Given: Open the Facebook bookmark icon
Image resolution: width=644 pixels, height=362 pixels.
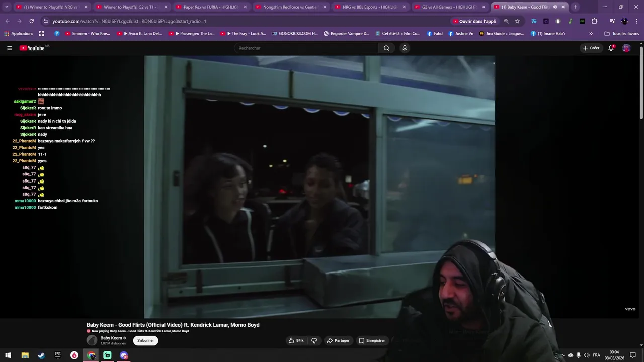Looking at the screenshot, I should (57, 34).
